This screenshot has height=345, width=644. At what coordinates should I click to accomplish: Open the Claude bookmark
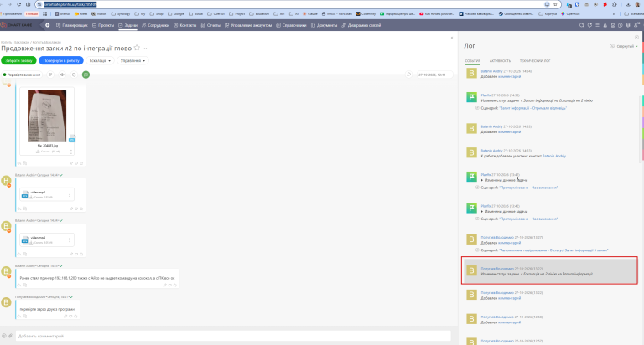coord(309,14)
